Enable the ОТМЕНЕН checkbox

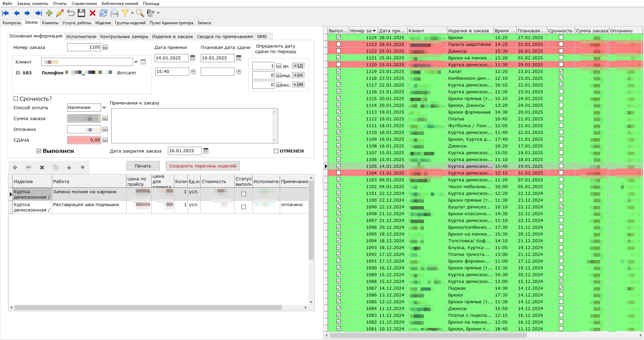276,151
